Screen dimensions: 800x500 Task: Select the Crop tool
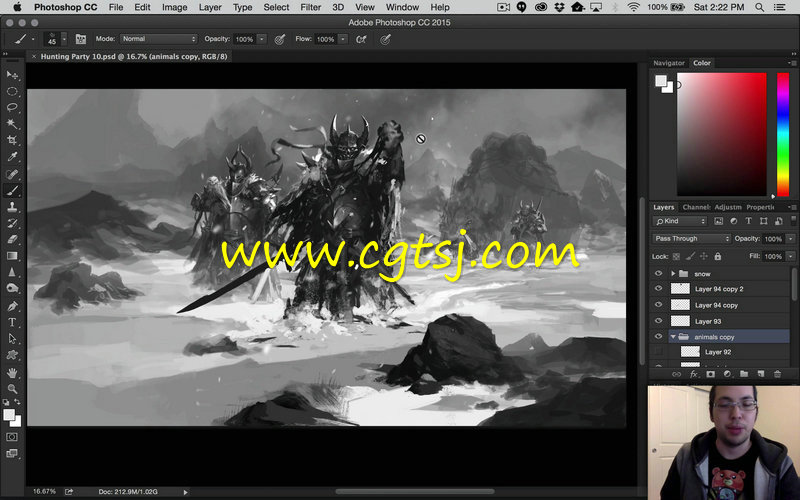tap(12, 140)
